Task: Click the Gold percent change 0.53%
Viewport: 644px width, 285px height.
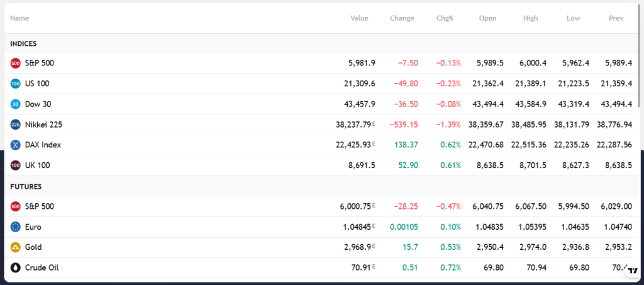Action: click(x=450, y=247)
